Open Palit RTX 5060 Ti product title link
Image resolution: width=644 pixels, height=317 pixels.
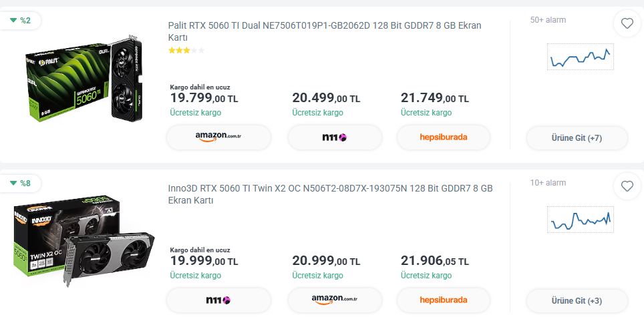[x=325, y=31]
